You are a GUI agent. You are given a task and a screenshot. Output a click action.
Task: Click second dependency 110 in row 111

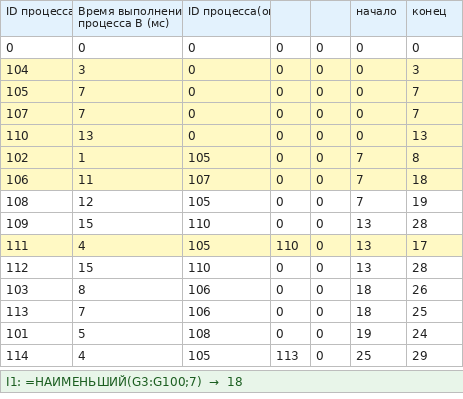tap(290, 246)
